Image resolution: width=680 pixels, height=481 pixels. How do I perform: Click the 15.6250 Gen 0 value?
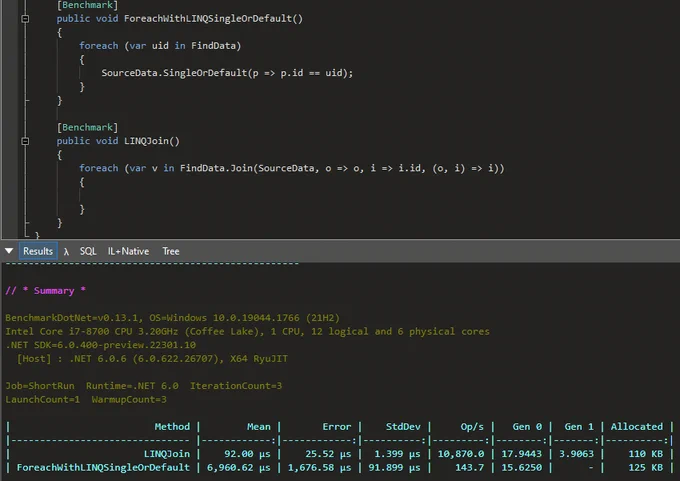pos(522,468)
